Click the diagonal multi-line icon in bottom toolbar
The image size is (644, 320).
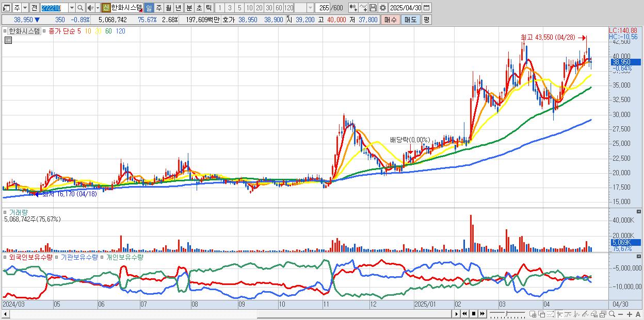585,314
